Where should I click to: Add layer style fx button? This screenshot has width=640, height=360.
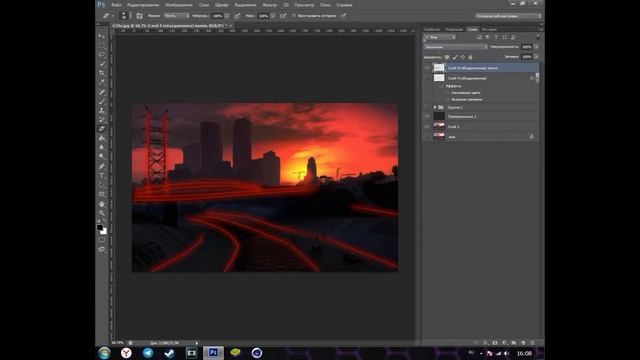[x=486, y=343]
